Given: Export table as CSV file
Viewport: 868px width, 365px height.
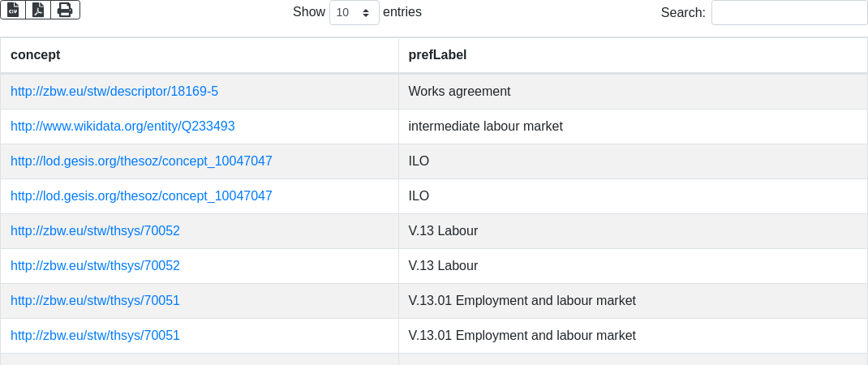Looking at the screenshot, I should [13, 10].
